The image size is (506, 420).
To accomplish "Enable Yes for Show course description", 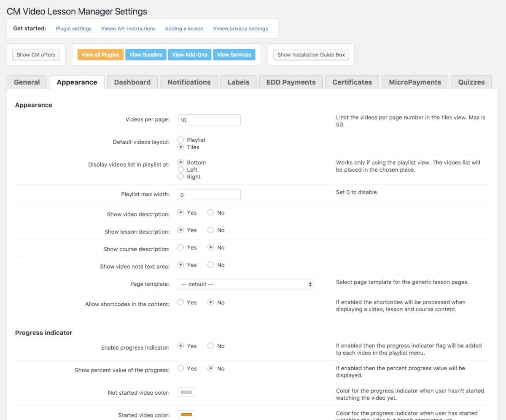I will coord(181,248).
